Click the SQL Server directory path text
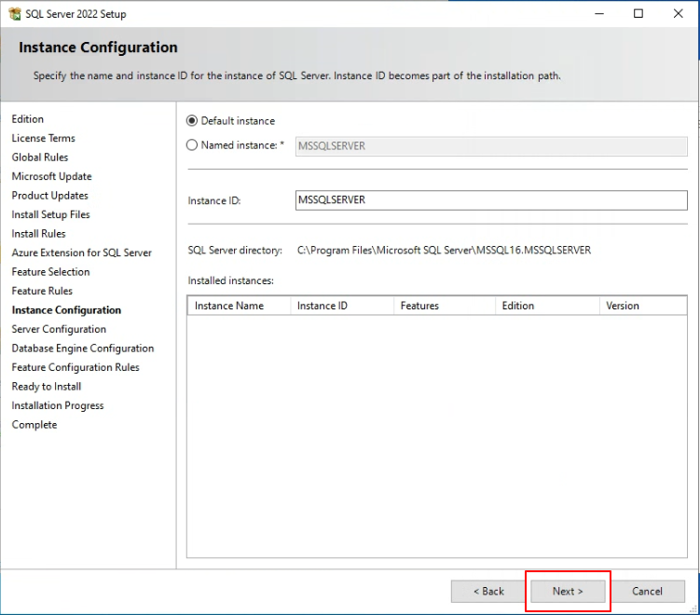The image size is (700, 615). (x=445, y=251)
